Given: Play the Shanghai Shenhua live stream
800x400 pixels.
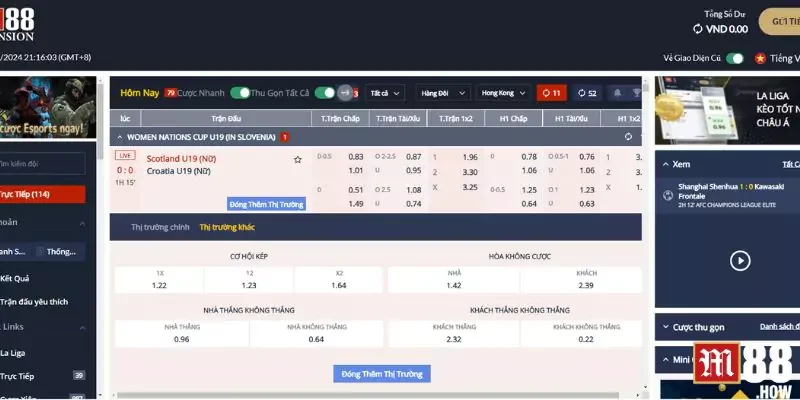Looking at the screenshot, I should [x=739, y=260].
